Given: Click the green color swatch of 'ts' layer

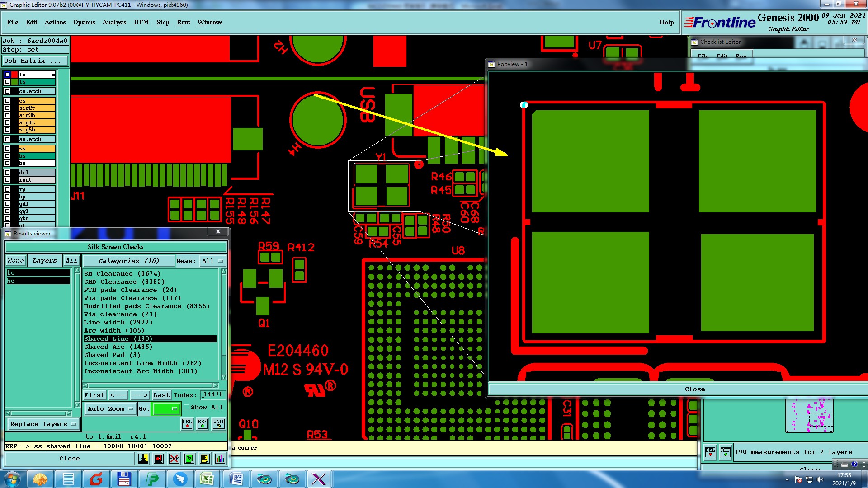Looking at the screenshot, I should tap(14, 82).
